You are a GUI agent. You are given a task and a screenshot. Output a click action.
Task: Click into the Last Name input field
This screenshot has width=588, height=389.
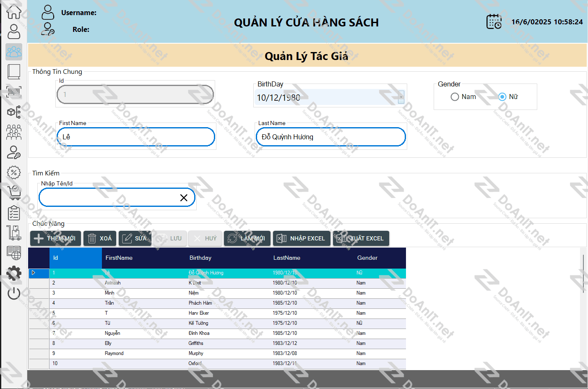(331, 137)
